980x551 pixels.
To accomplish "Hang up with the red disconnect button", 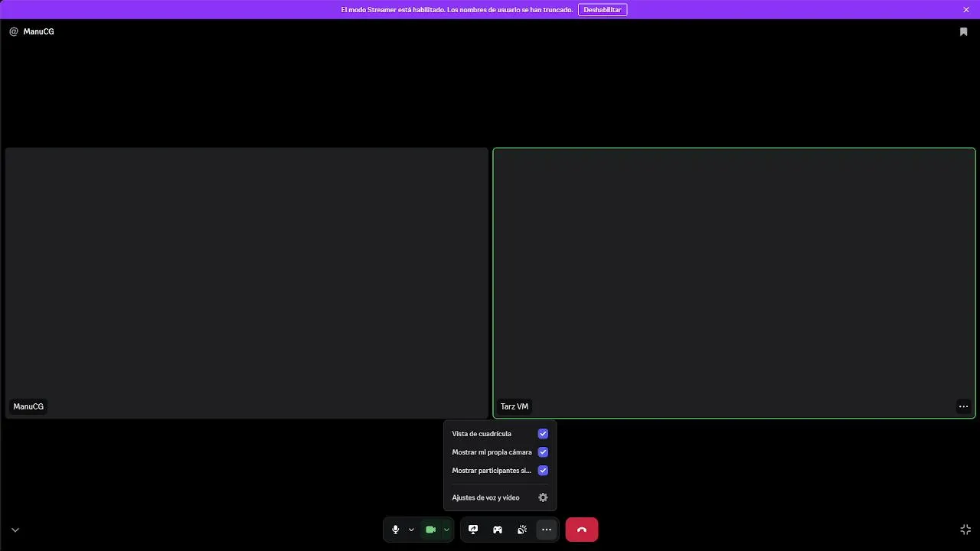I will coord(582,530).
